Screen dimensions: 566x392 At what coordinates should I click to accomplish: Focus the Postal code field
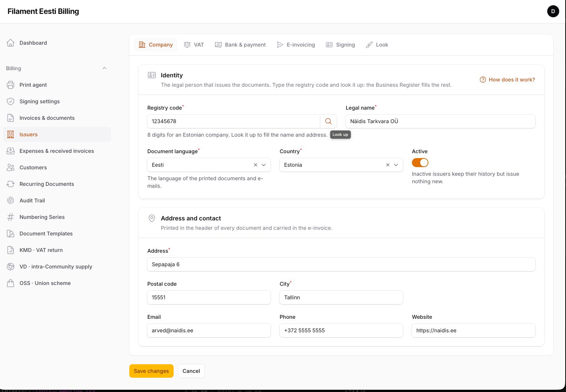coord(209,297)
